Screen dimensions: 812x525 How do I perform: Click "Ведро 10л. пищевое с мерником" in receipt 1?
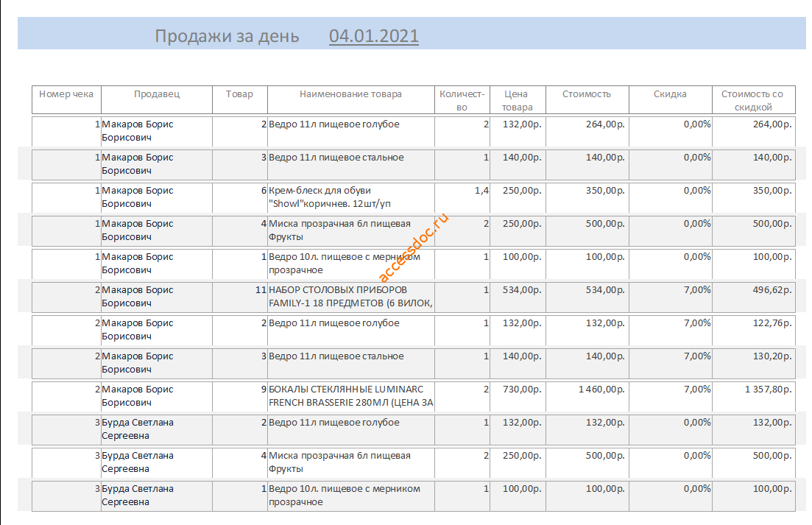(345, 257)
